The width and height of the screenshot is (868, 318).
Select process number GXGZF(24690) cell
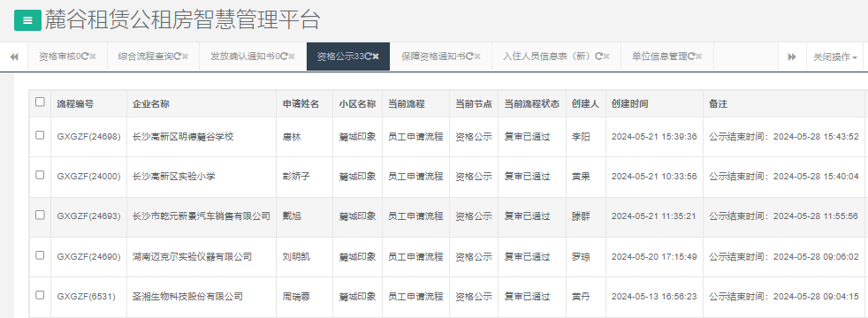coord(88,257)
